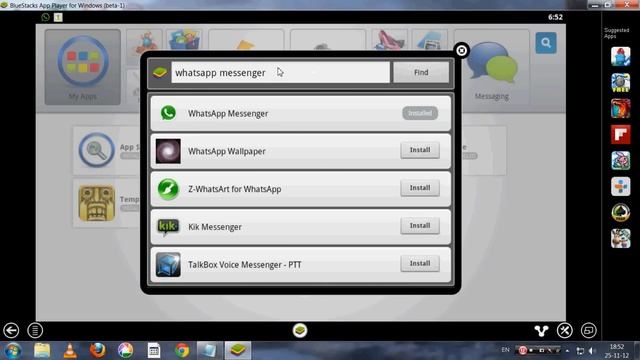Click the Kik Messenger logo icon
This screenshot has width=640, height=360.
168,227
